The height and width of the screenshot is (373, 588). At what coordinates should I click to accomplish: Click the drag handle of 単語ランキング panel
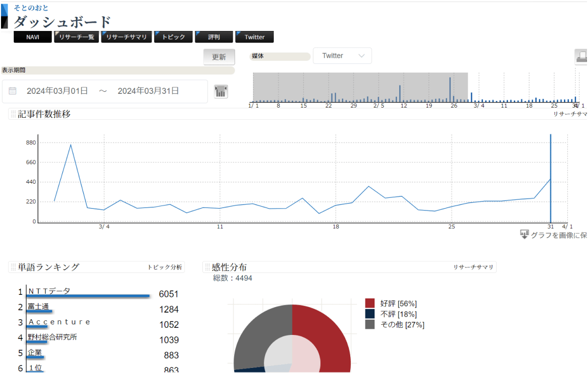pyautogui.click(x=13, y=267)
